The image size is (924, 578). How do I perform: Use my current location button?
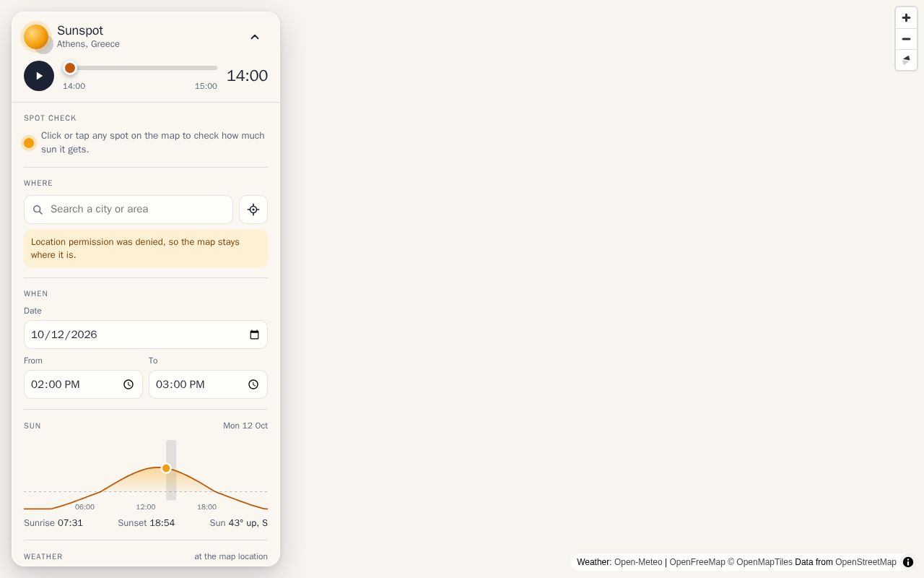point(253,210)
